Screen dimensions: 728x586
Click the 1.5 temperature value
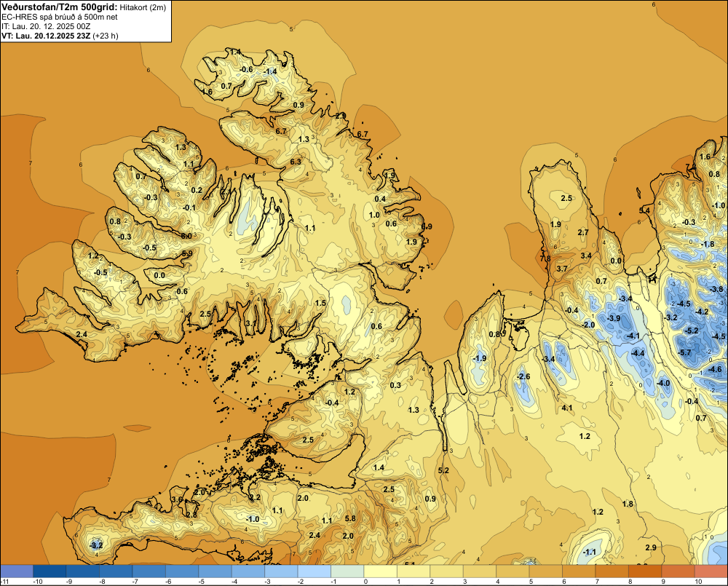tap(320, 303)
